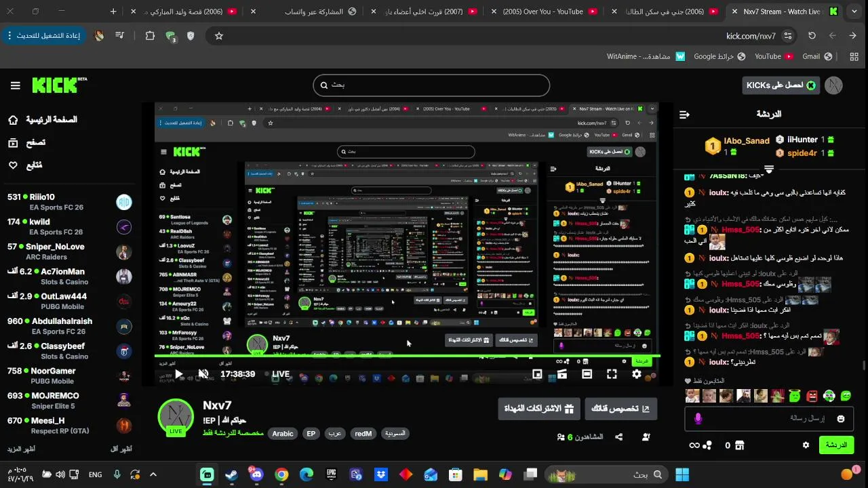Click the green chat send button

(836, 445)
